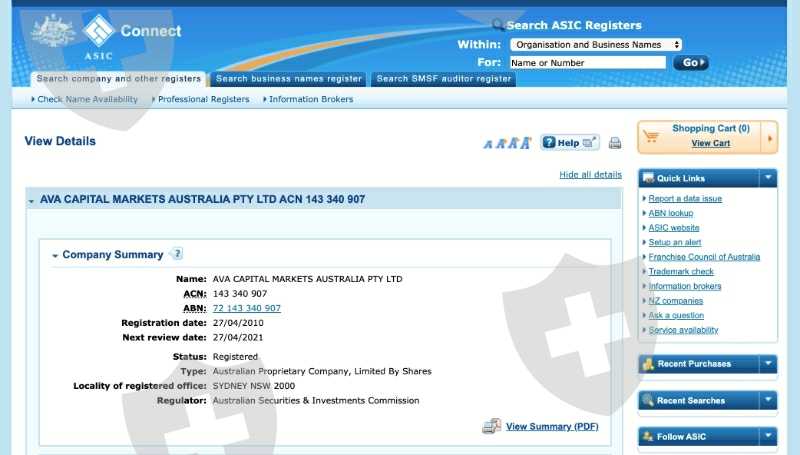Click the View Cart link
This screenshot has width=800, height=455.
[x=710, y=143]
